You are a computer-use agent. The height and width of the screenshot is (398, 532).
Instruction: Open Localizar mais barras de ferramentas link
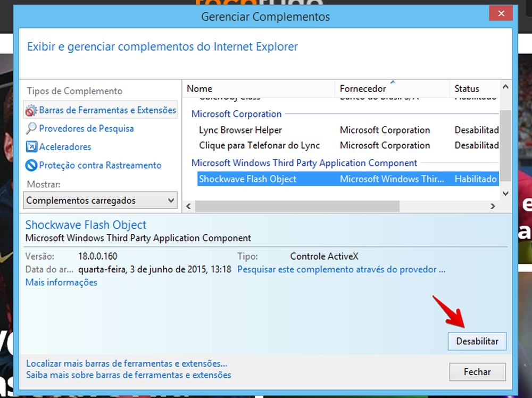[127, 363]
